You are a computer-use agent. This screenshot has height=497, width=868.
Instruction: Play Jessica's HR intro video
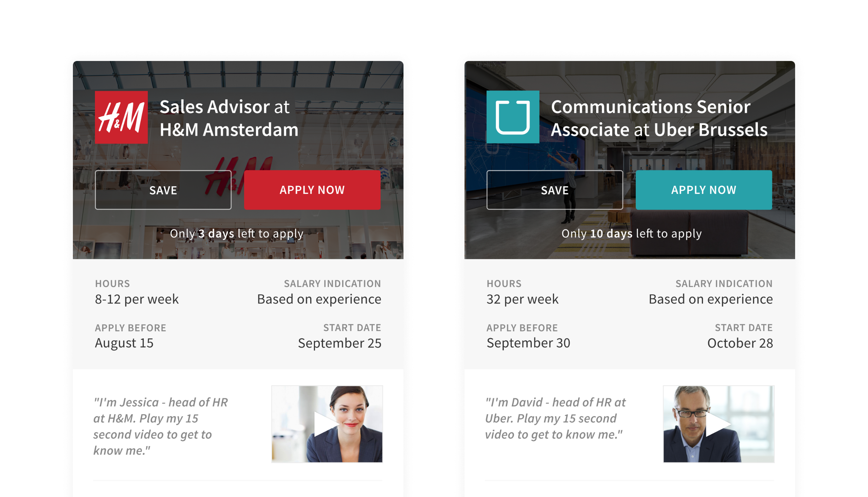[x=327, y=424]
